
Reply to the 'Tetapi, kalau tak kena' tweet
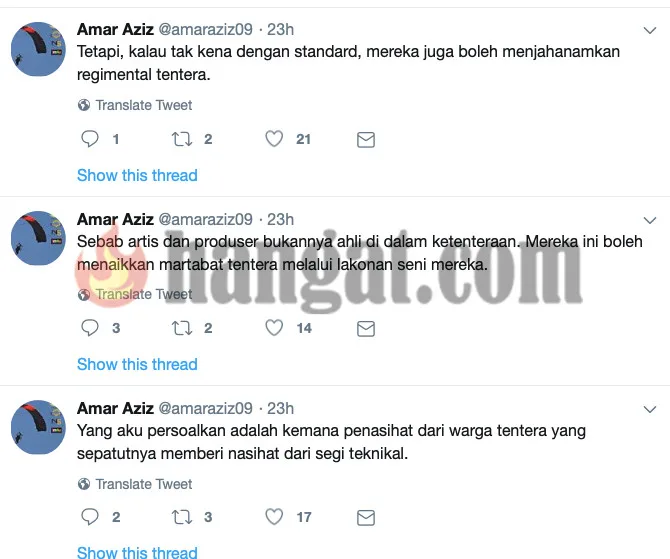click(x=90, y=139)
